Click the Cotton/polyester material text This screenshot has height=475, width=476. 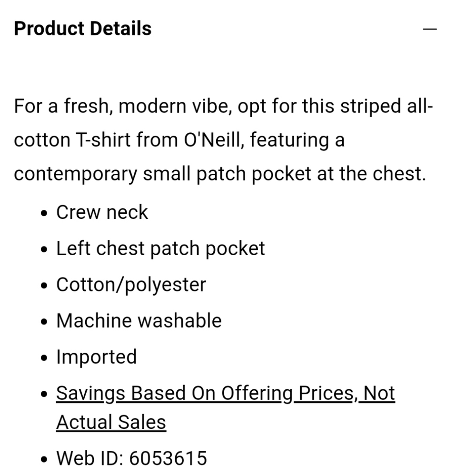[131, 285]
